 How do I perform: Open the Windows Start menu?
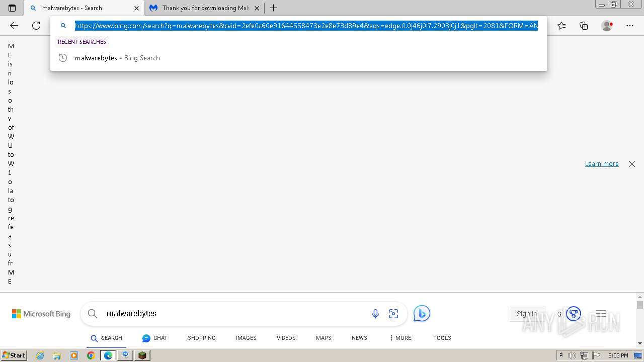14,355
